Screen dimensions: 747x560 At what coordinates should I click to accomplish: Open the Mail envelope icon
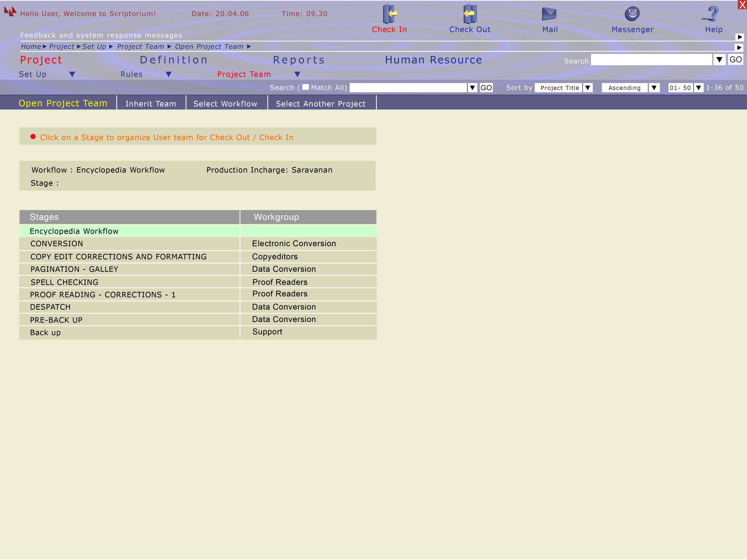[549, 14]
